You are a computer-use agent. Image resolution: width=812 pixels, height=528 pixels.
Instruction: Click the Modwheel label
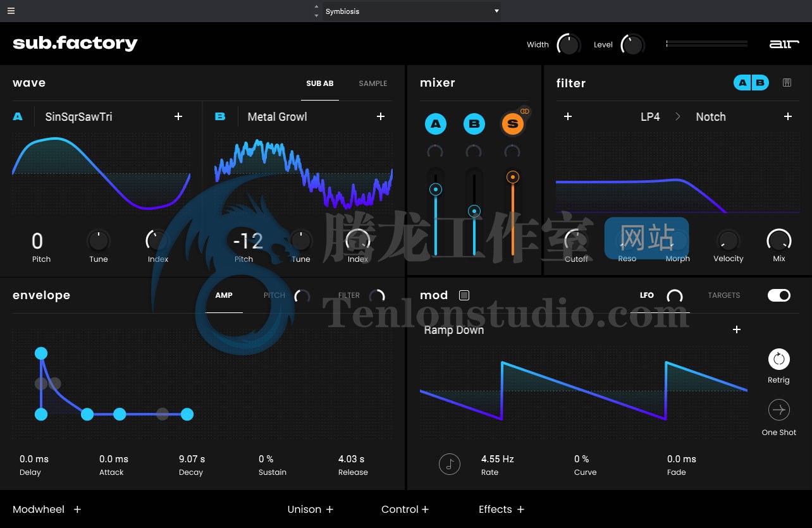39,509
